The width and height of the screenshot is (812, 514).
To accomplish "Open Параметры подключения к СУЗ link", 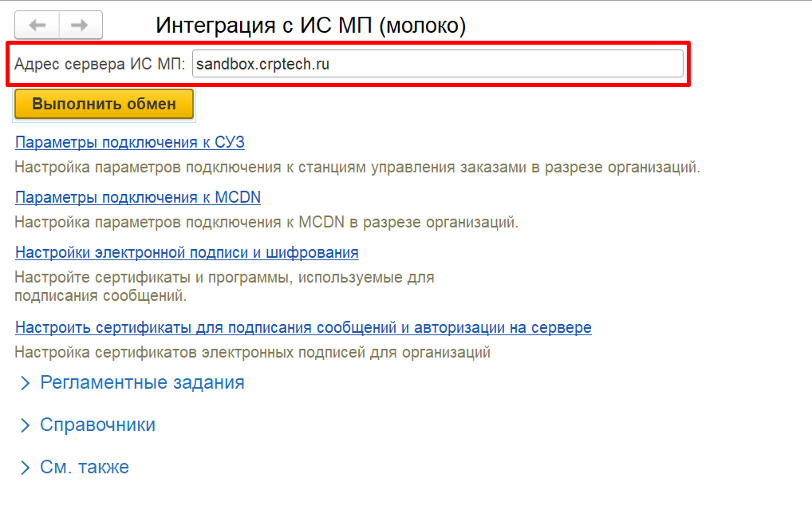I will click(x=130, y=143).
